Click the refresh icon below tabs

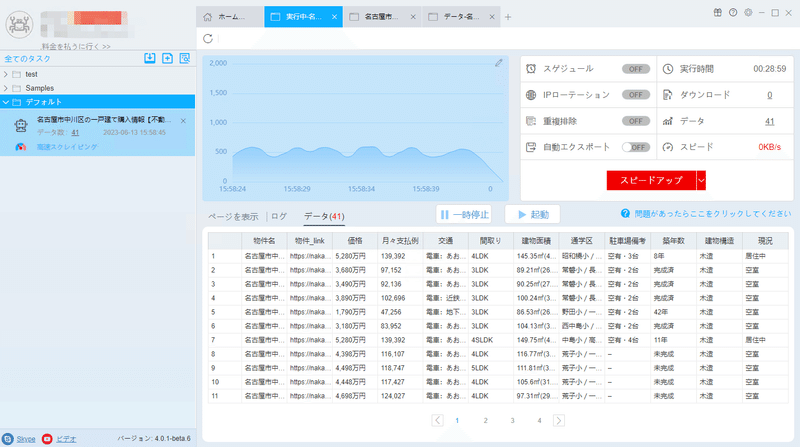tap(208, 38)
